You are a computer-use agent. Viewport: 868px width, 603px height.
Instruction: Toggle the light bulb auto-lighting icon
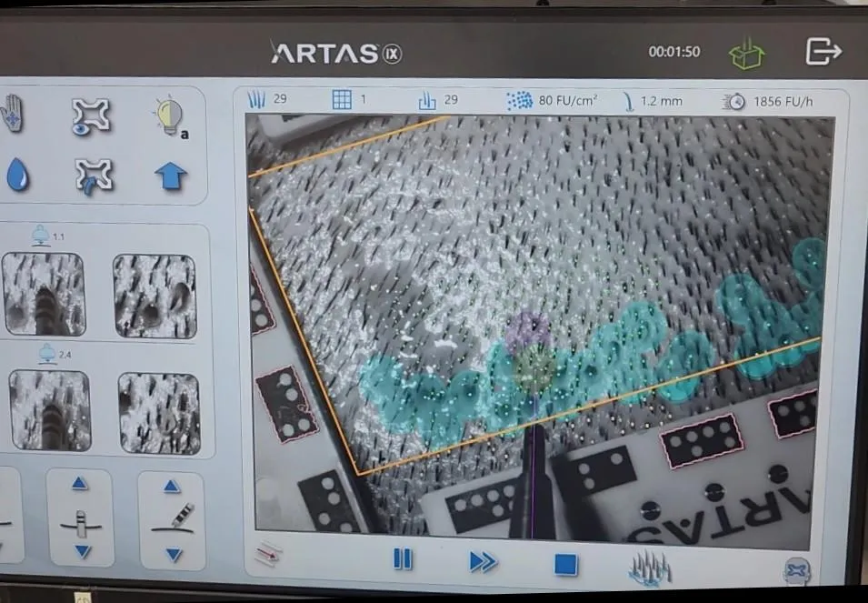pyautogui.click(x=171, y=118)
